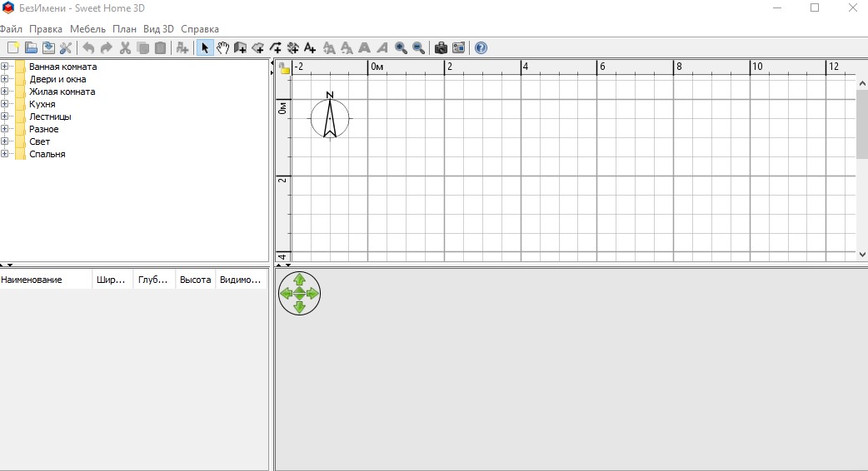Screen dimensions: 868x471
Task: Toggle bold text style
Action: [x=364, y=48]
